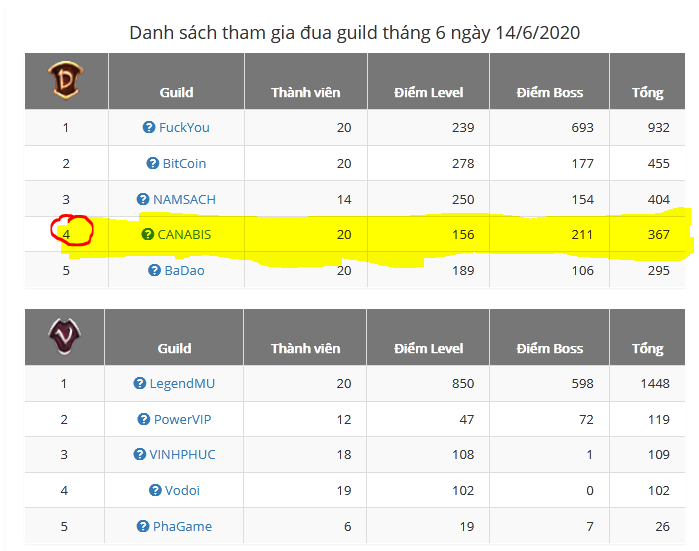
Task: Click the question icon beside VINHPHUC guild
Action: (x=140, y=454)
